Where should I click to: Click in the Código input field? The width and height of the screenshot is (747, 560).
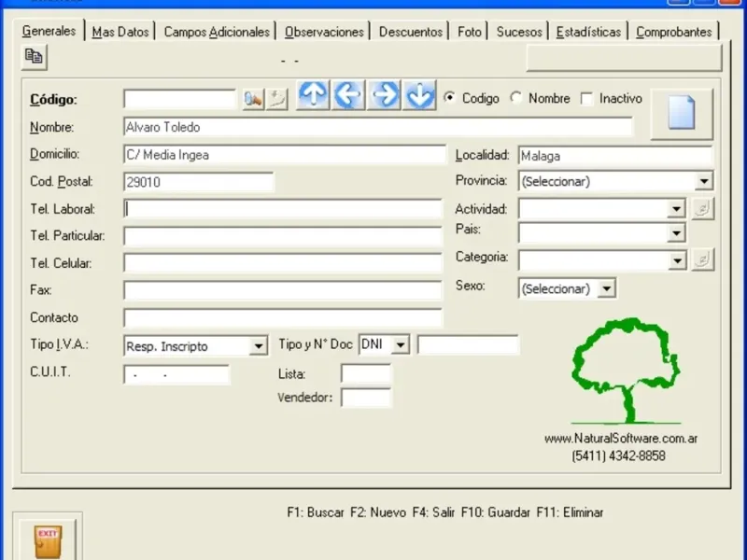click(179, 99)
